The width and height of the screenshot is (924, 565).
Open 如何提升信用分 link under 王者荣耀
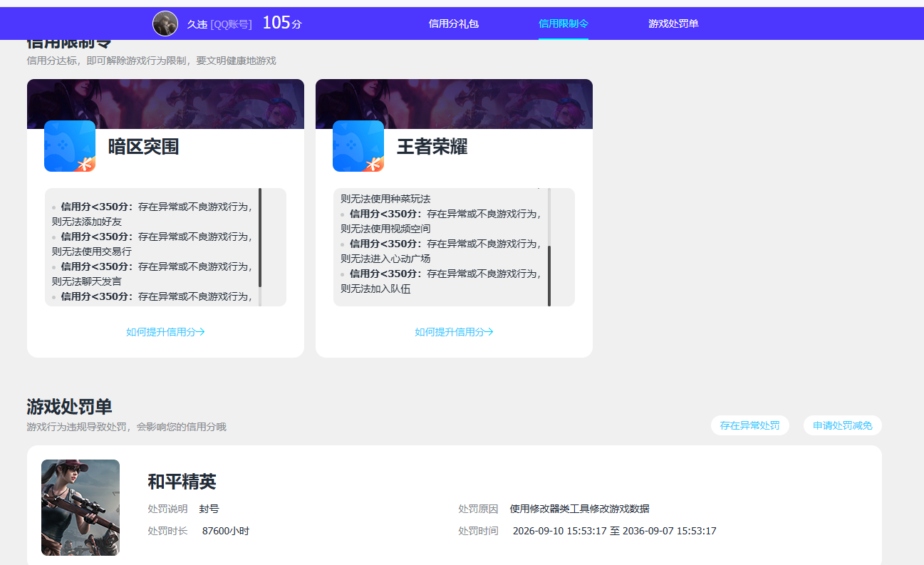tap(454, 332)
